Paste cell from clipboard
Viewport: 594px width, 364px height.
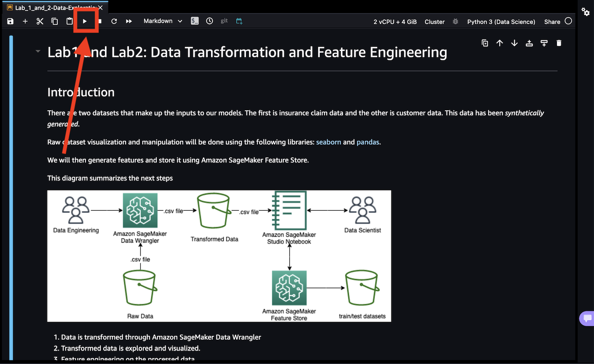[70, 21]
